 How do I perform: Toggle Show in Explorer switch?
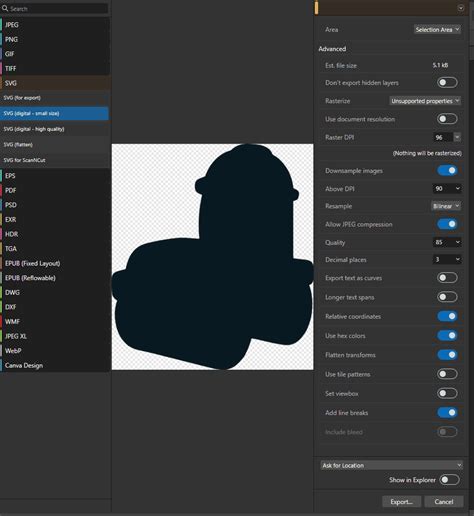449,480
